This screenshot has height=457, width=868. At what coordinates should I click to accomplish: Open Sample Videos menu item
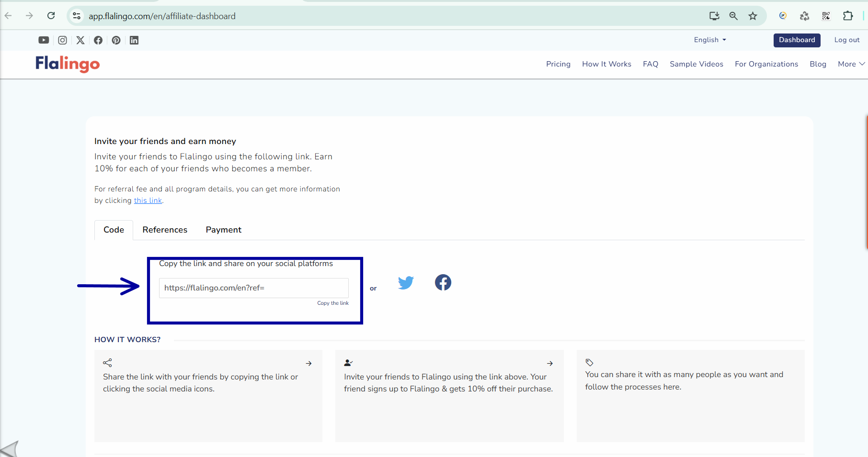(x=696, y=64)
